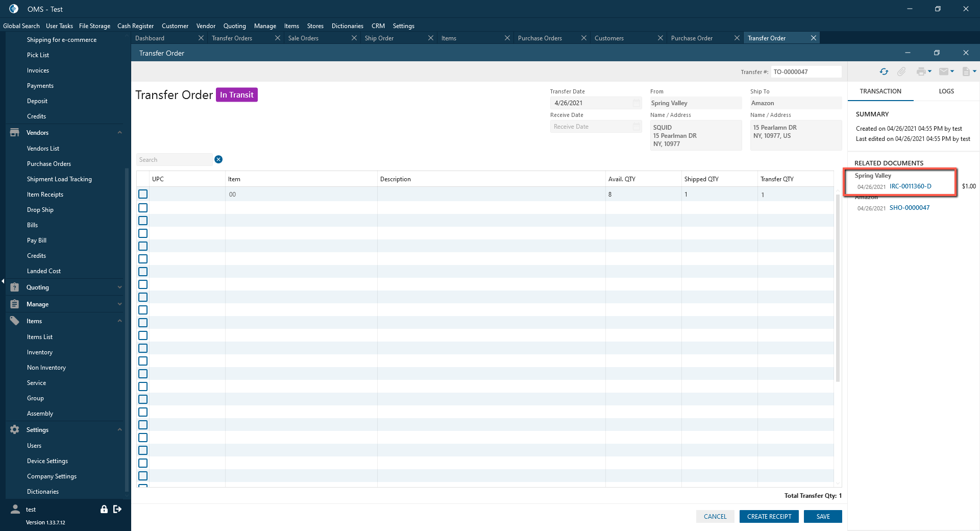Image resolution: width=980 pixels, height=531 pixels.
Task: Click the refresh icon in the toolbar
Action: [x=884, y=72]
